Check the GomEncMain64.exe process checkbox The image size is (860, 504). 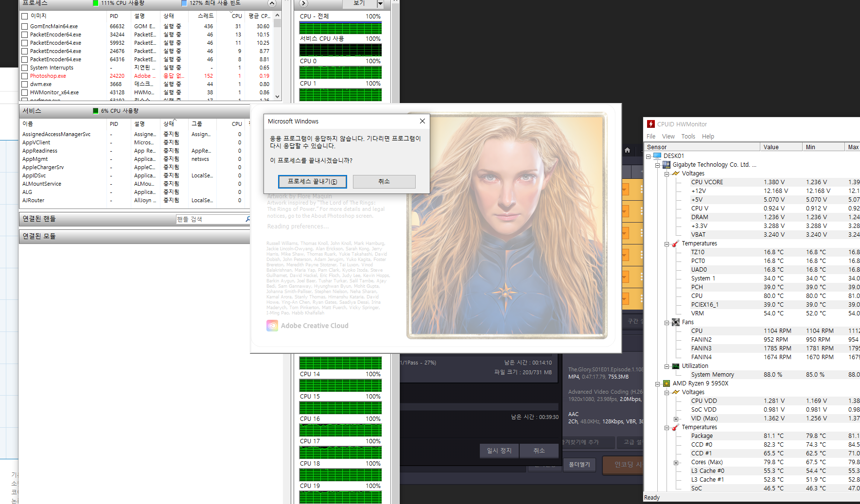click(24, 26)
